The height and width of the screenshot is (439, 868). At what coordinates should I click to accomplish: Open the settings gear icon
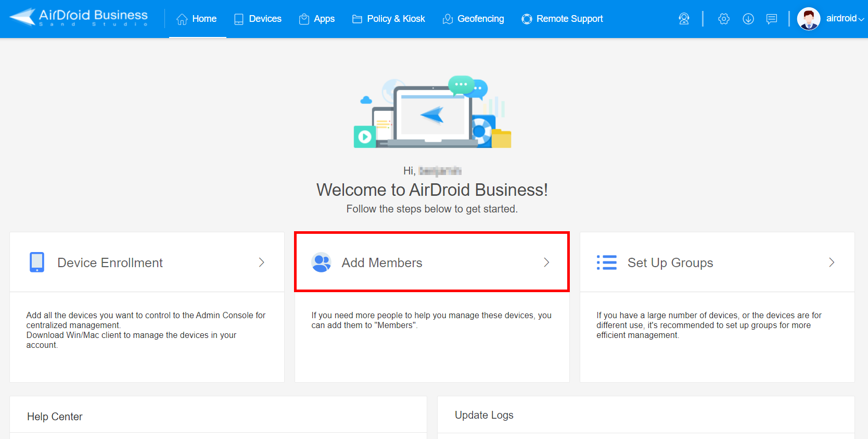(723, 19)
